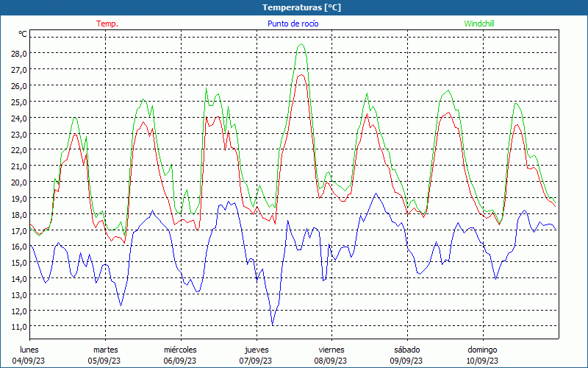The width and height of the screenshot is (588, 368).
Task: Click the date 04/09/23
Action: 29,361
